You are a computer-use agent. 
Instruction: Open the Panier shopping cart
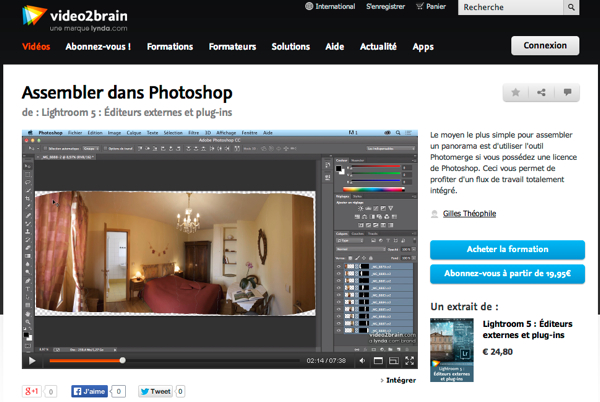pos(431,7)
